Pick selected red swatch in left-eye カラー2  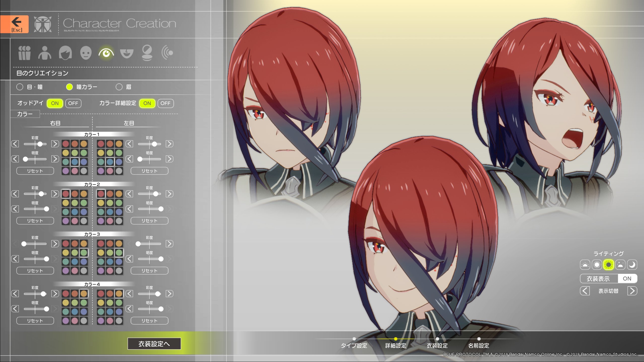pos(101,194)
